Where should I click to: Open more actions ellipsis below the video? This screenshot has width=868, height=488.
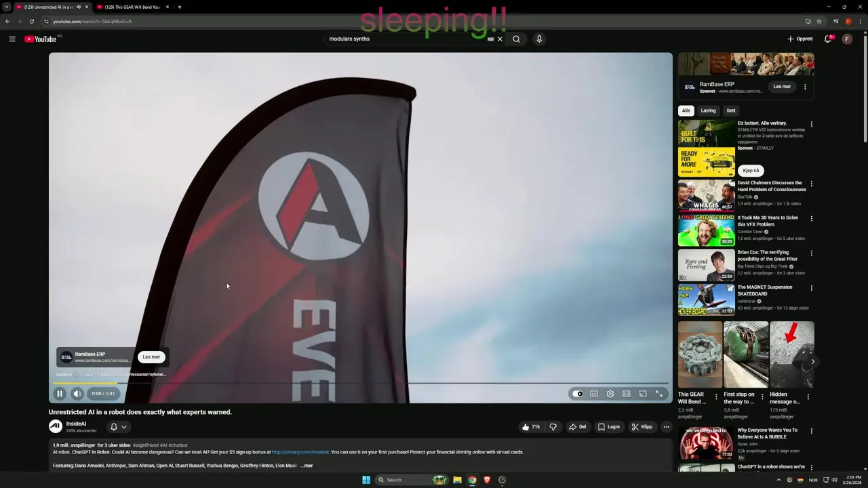[x=667, y=427]
